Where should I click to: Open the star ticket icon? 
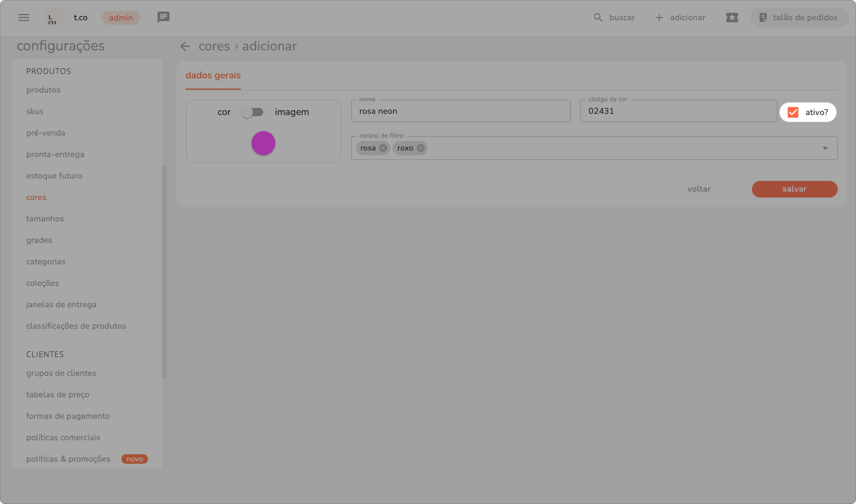(732, 17)
